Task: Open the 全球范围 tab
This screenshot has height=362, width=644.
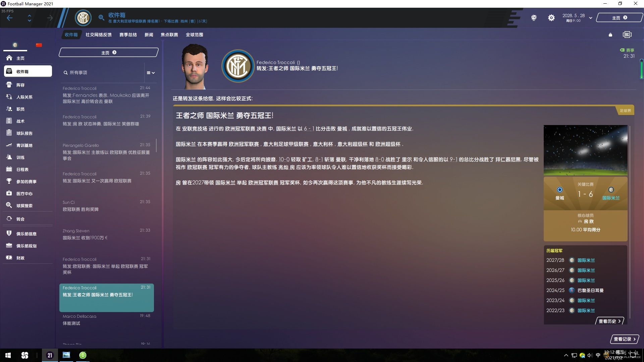Action: click(195, 35)
